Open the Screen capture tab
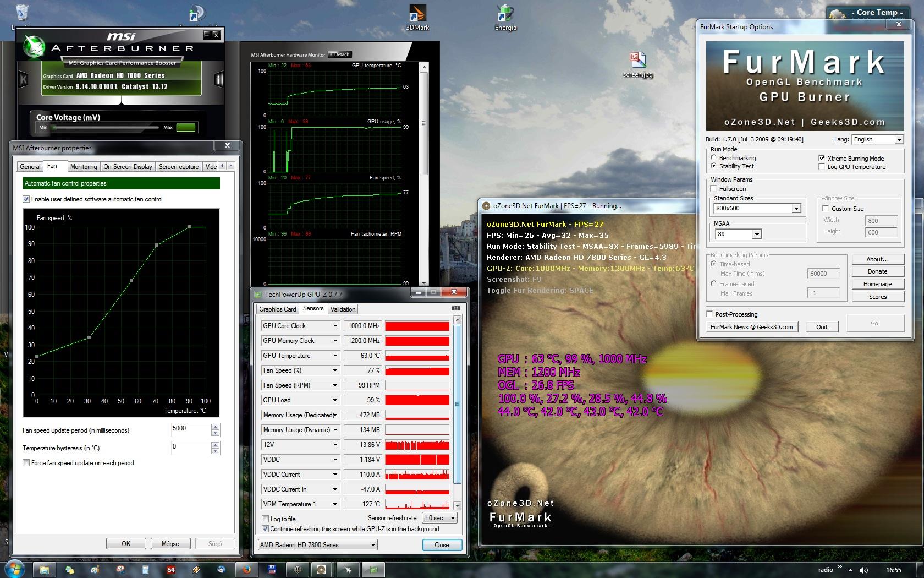Image resolution: width=924 pixels, height=578 pixels. (x=179, y=167)
